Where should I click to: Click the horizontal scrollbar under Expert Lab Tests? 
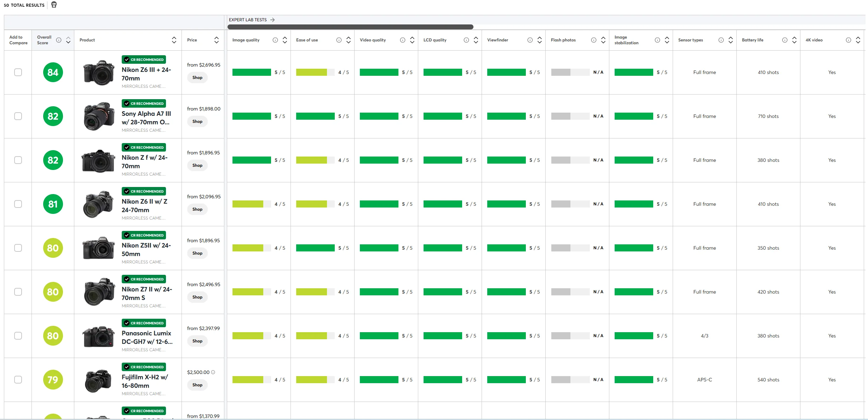point(350,27)
